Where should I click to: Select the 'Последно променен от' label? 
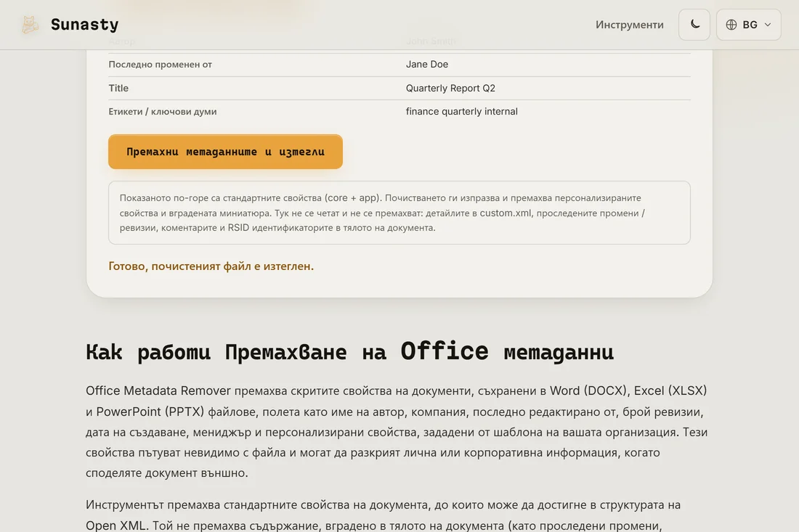pyautogui.click(x=160, y=64)
